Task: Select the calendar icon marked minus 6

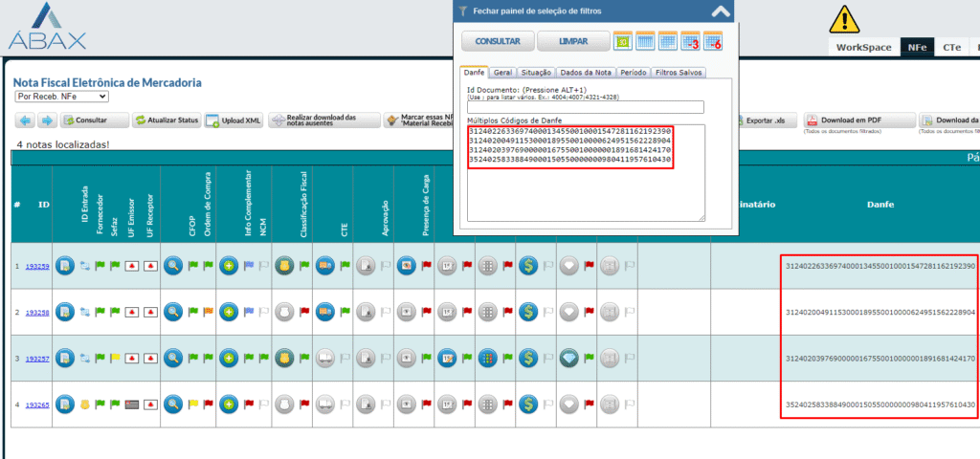Action: 713,41
